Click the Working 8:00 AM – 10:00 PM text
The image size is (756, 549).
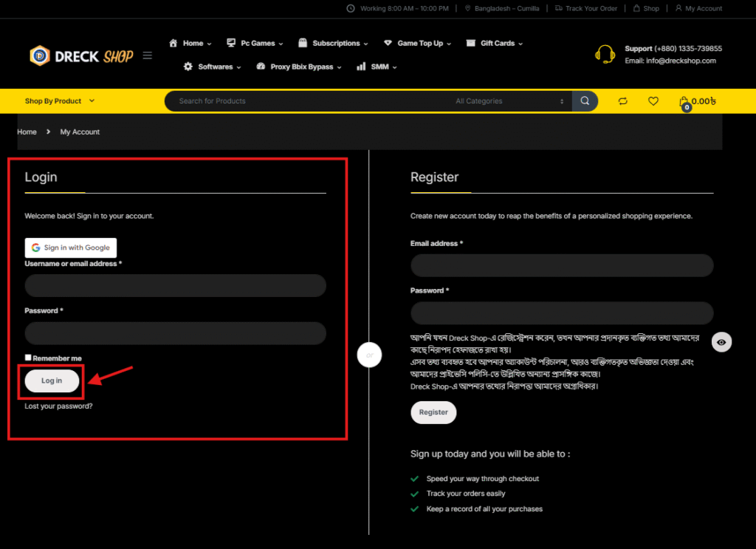pos(405,8)
